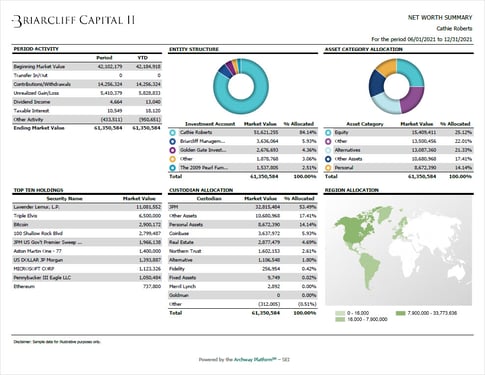
Task: Click the JPM custodian row name
Action: [173, 207]
